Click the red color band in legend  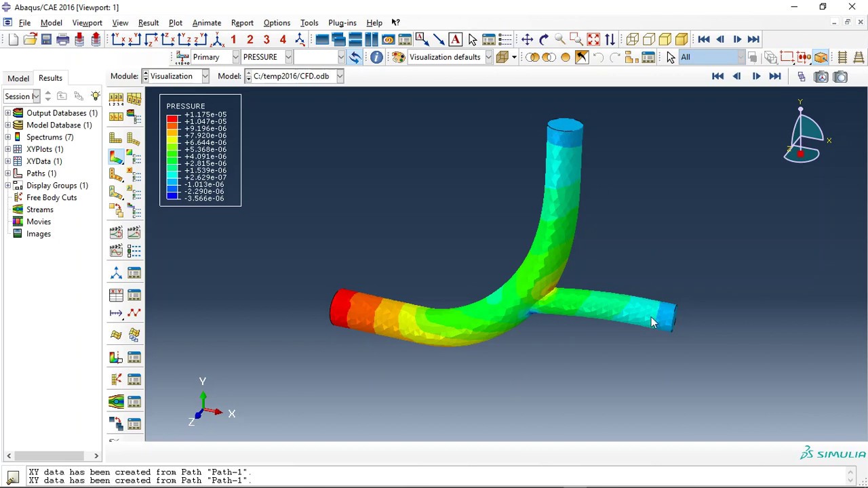[172, 119]
